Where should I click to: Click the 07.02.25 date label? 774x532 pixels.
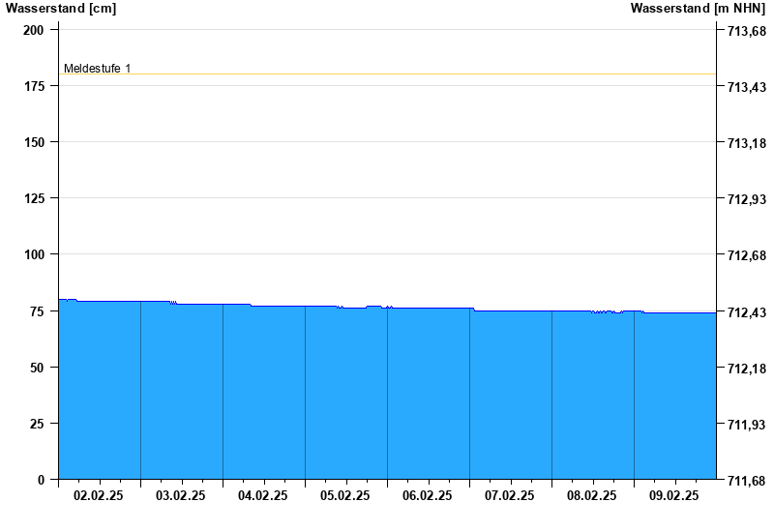pos(510,495)
